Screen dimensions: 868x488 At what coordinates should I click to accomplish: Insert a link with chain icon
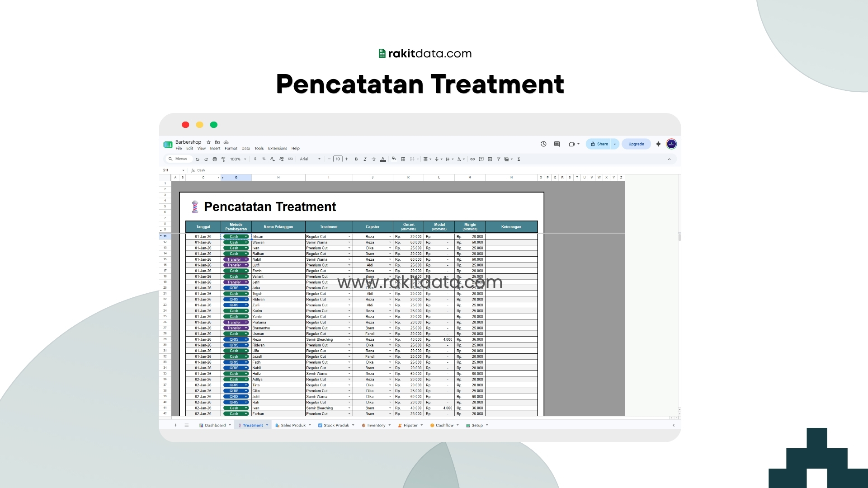coord(472,159)
